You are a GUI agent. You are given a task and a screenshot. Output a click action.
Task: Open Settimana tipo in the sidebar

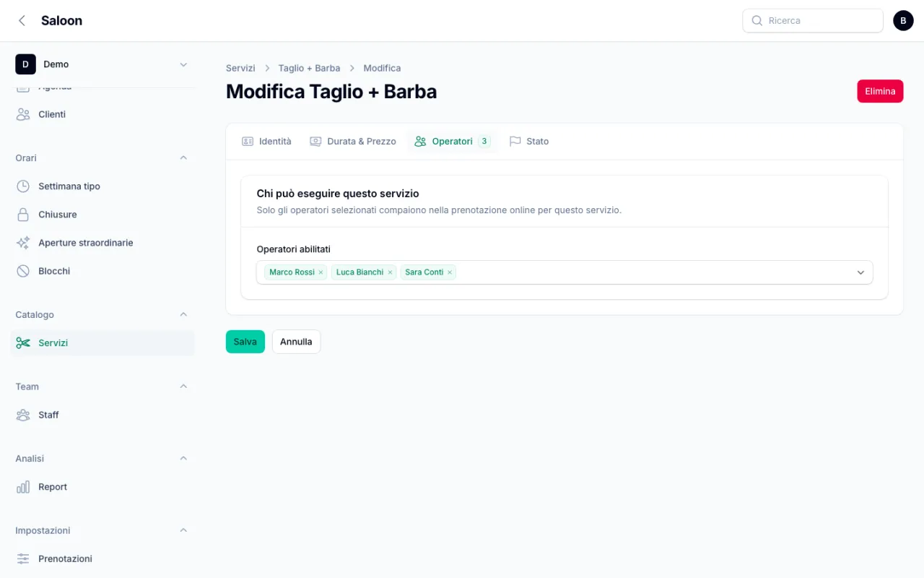(x=103, y=186)
